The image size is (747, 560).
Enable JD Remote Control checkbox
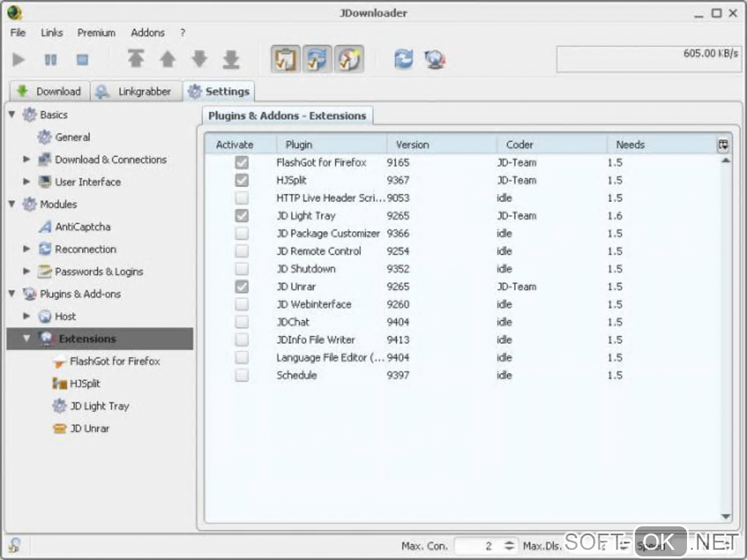(242, 251)
